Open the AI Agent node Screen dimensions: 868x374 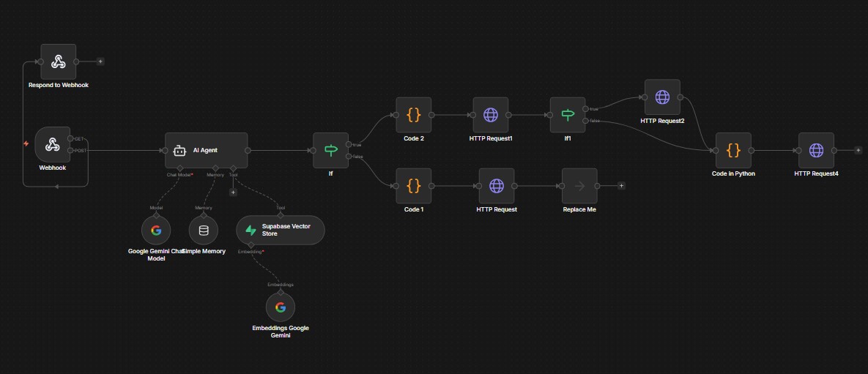(x=206, y=150)
